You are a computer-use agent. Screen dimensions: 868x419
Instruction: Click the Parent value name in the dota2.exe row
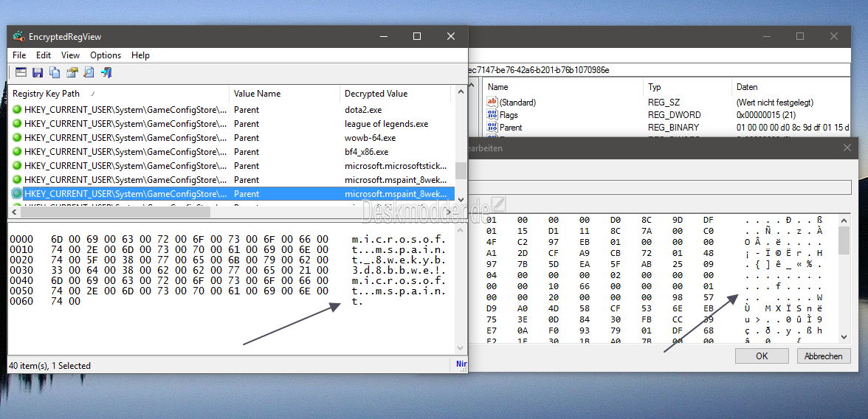(247, 110)
